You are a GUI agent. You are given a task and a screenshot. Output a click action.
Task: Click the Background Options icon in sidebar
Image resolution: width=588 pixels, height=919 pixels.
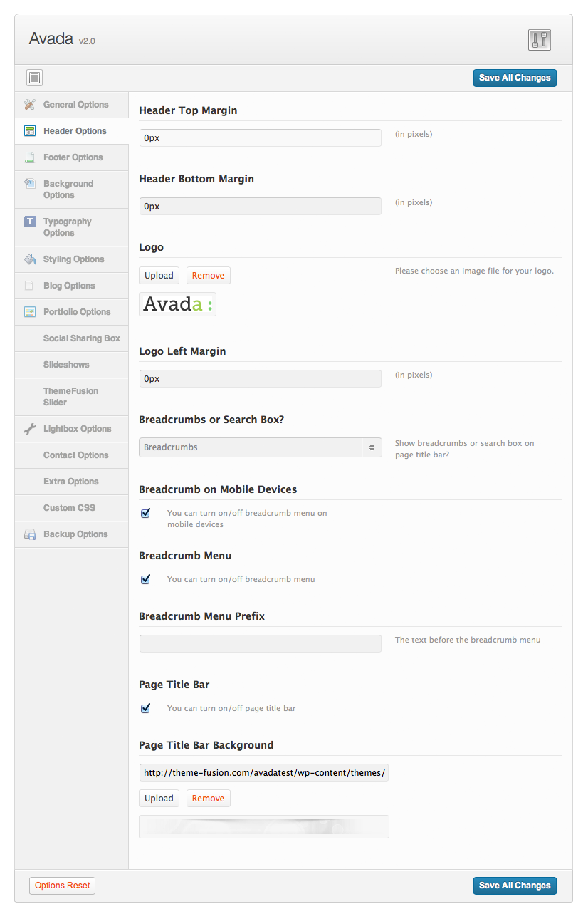29,184
